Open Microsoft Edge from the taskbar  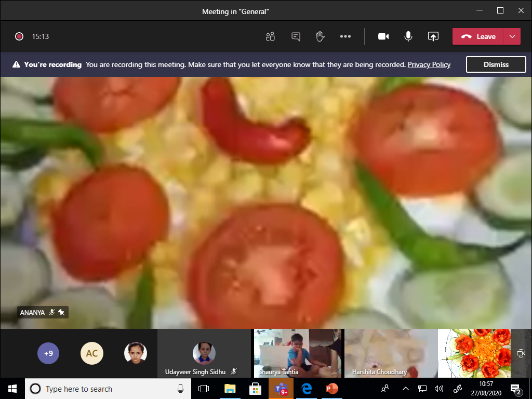[307, 389]
